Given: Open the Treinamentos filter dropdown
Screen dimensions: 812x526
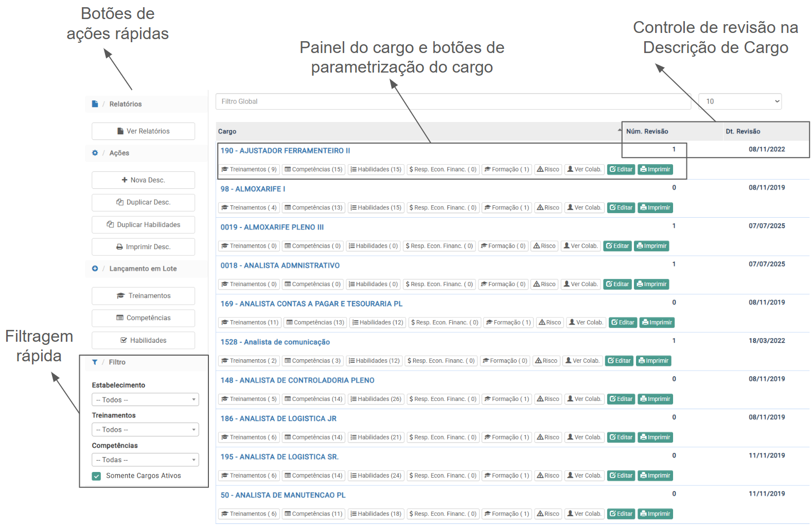Looking at the screenshot, I should 145,430.
